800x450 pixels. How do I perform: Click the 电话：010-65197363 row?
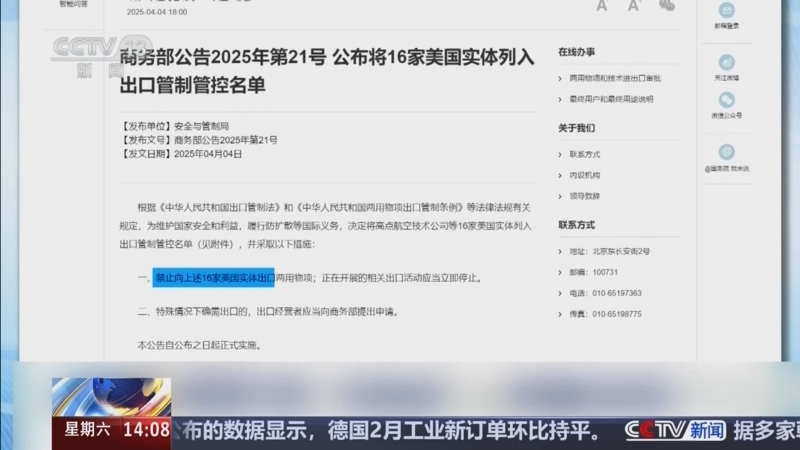click(606, 293)
